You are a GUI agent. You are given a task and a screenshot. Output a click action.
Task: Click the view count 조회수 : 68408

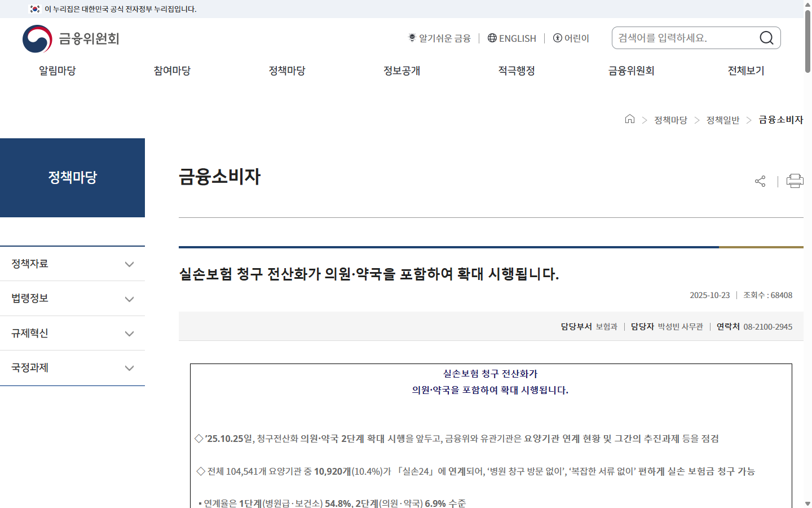(768, 295)
